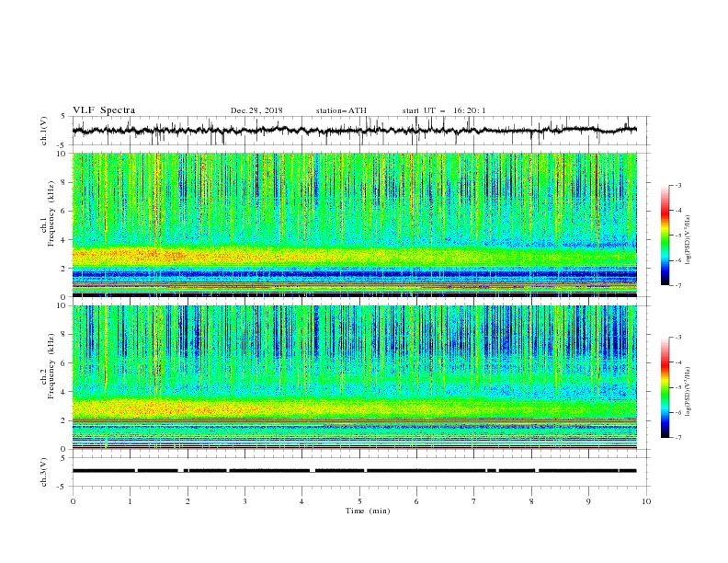The width and height of the screenshot is (728, 563).
Task: Click the 'VLF Spectra' title text
Action: tap(104, 110)
